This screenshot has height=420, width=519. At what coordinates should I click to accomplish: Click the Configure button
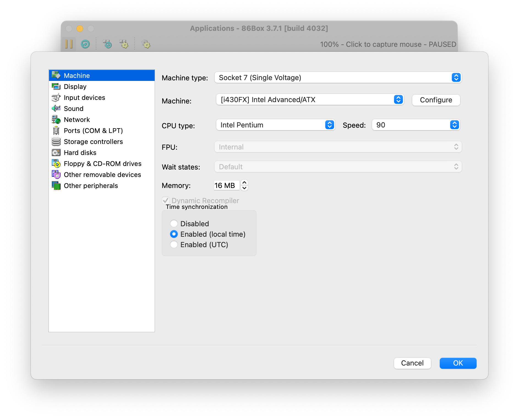click(x=436, y=100)
